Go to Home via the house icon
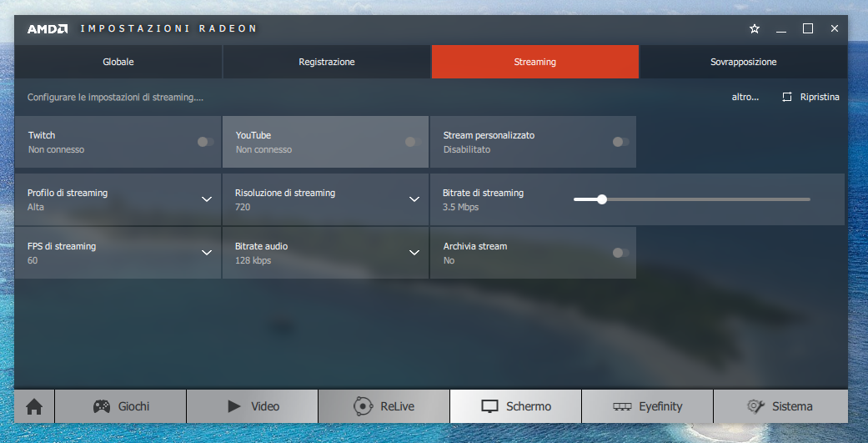The width and height of the screenshot is (868, 443). pyautogui.click(x=34, y=406)
